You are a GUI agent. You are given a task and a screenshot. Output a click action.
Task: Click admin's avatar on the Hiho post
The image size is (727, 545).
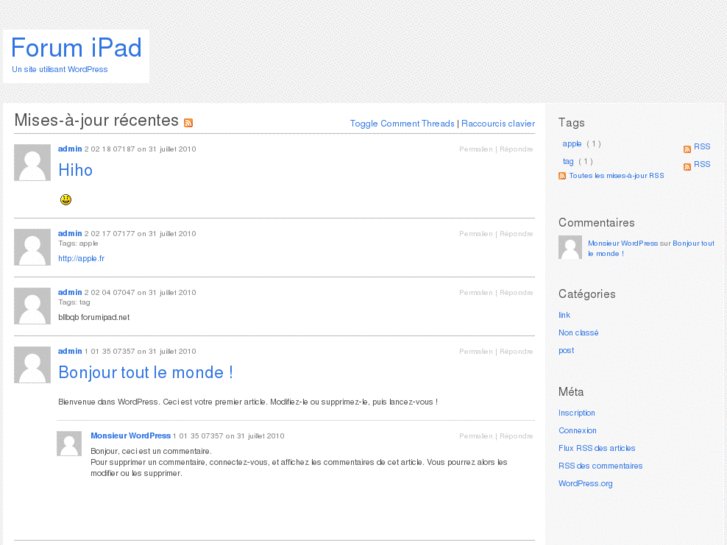point(32,162)
